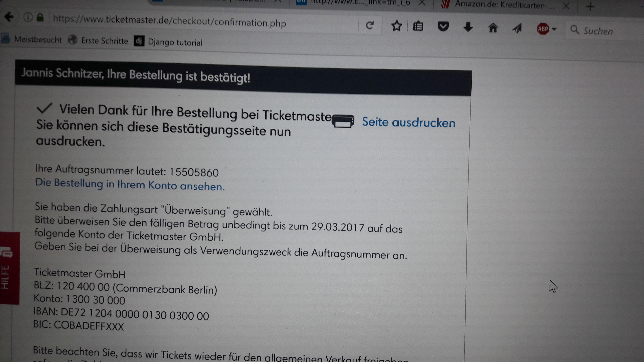Open the Django tutorial bookmark
Screen dimensions: 644x362
[x=168, y=42]
